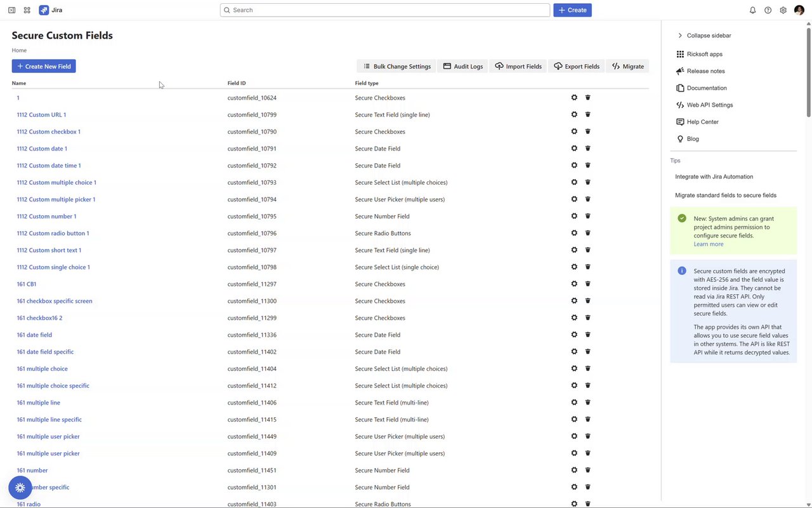This screenshot has height=508, width=812.
Task: Open the notifications bell
Action: click(752, 10)
